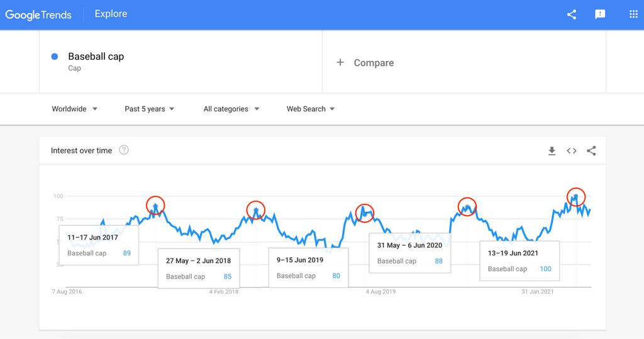Select the Baseball cap search term field

point(96,57)
